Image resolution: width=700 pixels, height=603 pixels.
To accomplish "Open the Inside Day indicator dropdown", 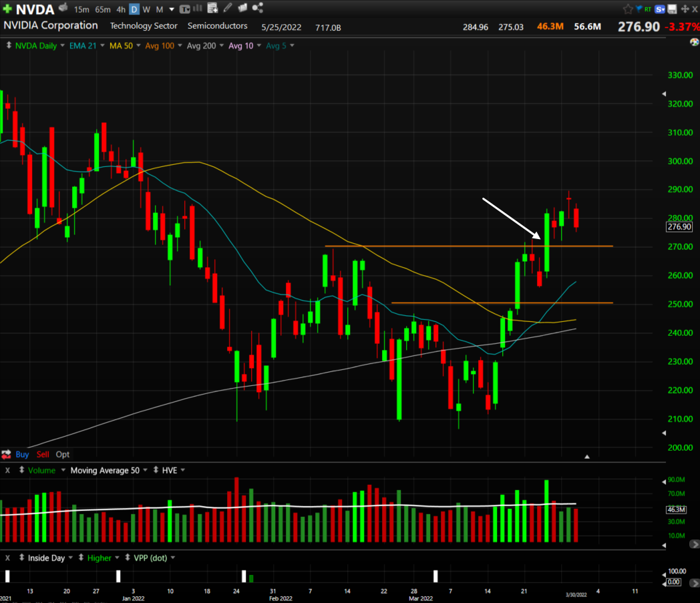I will [x=71, y=558].
